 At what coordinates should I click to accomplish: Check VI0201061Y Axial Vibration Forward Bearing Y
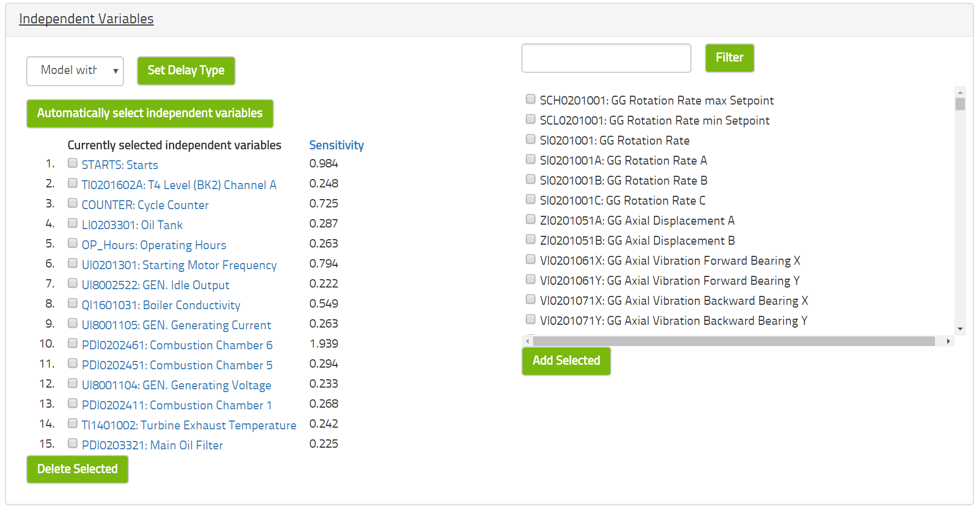pyautogui.click(x=531, y=279)
